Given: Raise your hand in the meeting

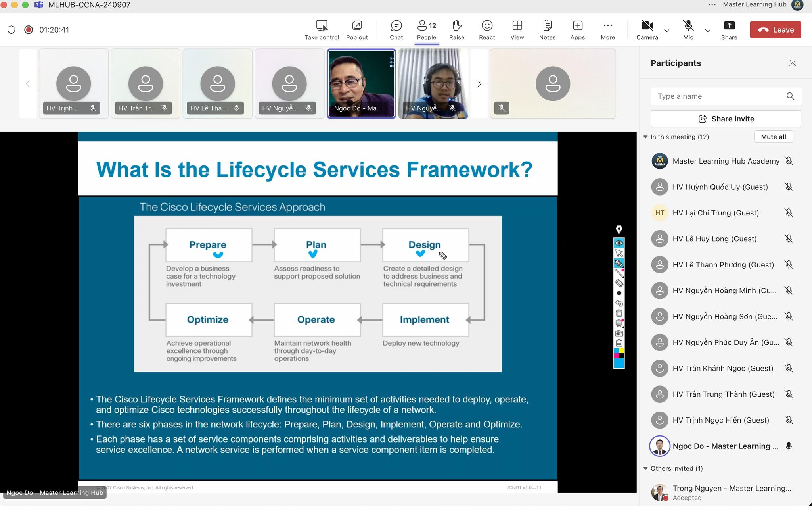Looking at the screenshot, I should pyautogui.click(x=457, y=30).
